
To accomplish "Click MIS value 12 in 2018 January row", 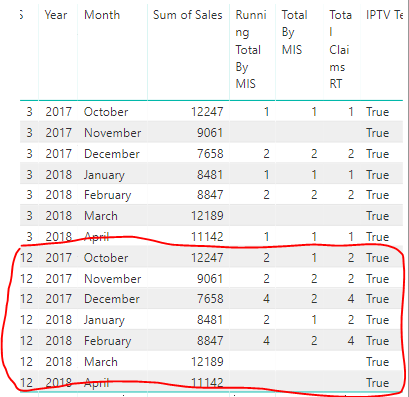I will click(x=26, y=320).
